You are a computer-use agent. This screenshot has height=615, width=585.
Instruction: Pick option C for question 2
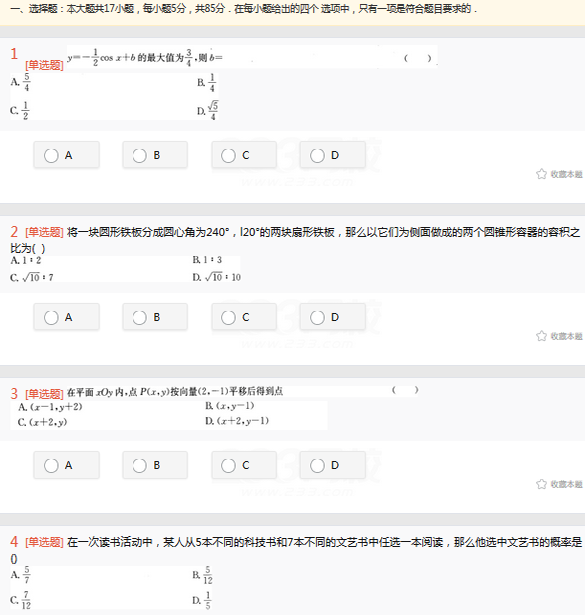click(x=244, y=317)
